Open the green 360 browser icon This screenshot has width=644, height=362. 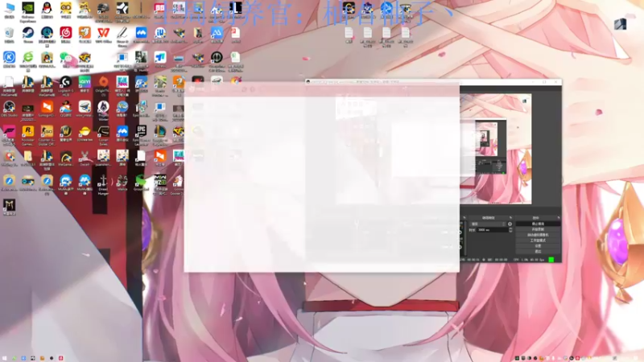pyautogui.click(x=28, y=60)
